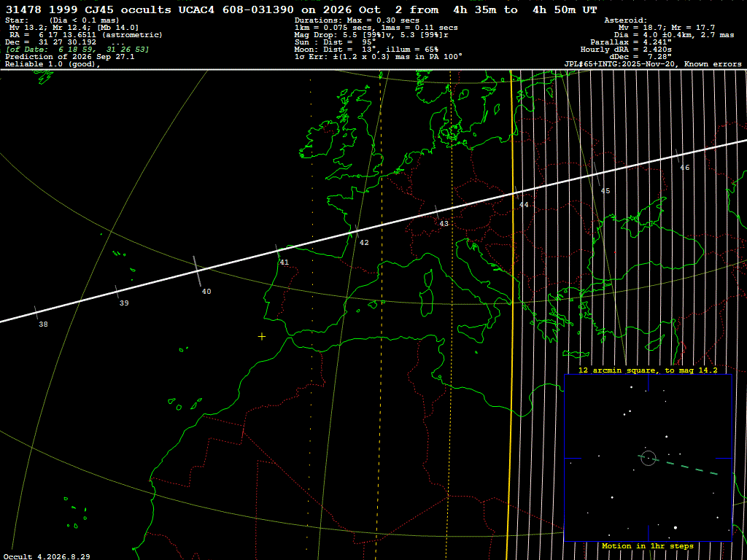The width and height of the screenshot is (747, 560).
Task: Click the minute 45 marker label
Action: pos(605,191)
